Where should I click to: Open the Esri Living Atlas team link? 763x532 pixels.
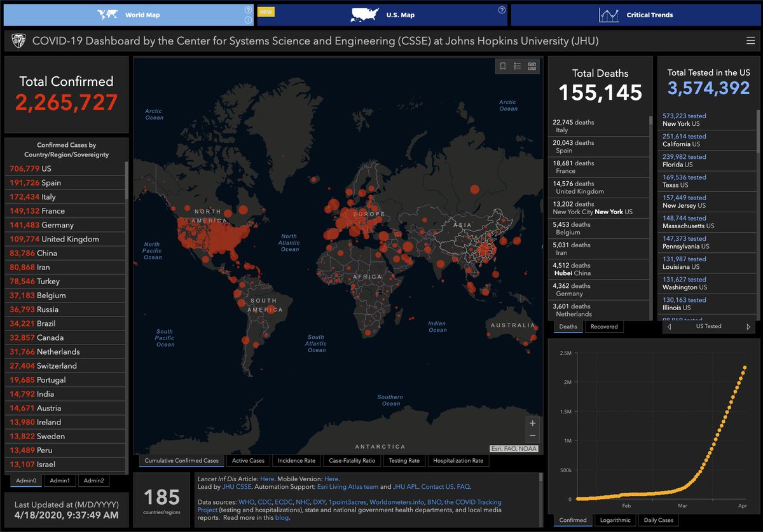[348, 487]
